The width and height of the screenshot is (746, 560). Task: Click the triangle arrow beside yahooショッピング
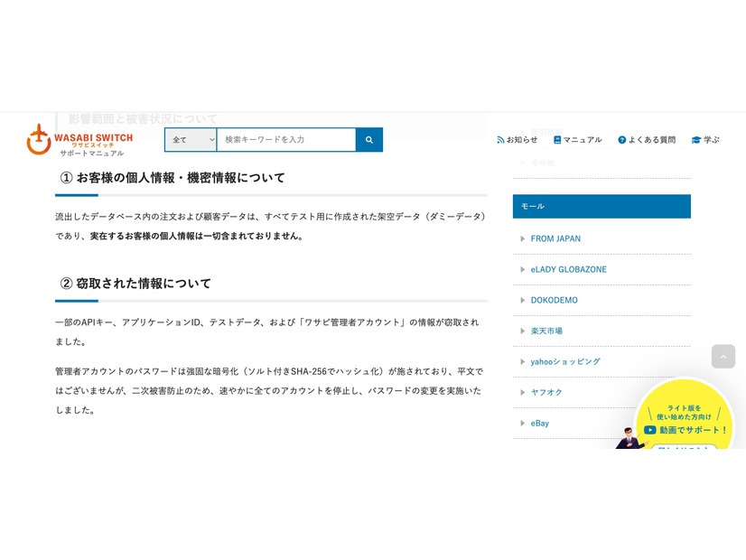coord(522,361)
